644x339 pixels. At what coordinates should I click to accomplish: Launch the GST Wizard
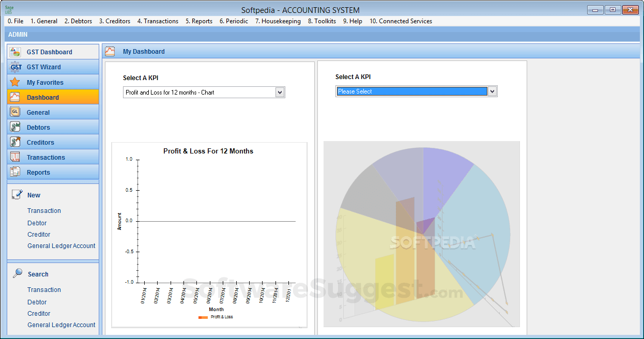pyautogui.click(x=16, y=67)
